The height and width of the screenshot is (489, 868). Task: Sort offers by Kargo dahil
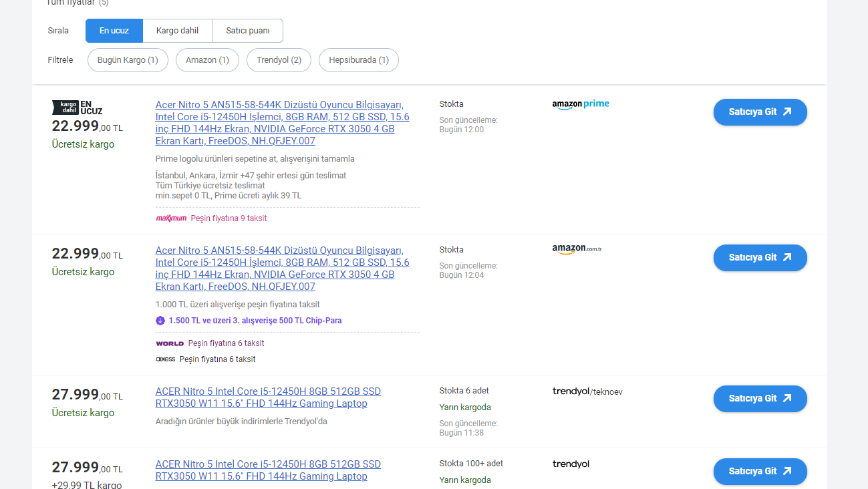pos(177,31)
